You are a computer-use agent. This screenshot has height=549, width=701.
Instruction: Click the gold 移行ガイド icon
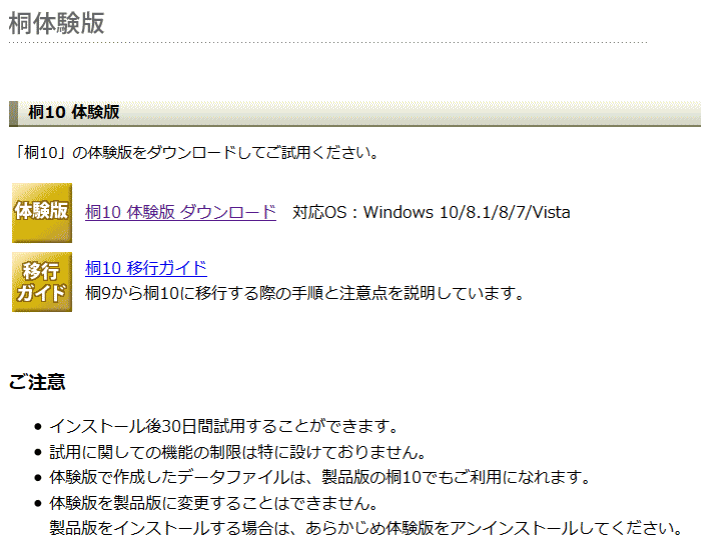[x=42, y=282]
